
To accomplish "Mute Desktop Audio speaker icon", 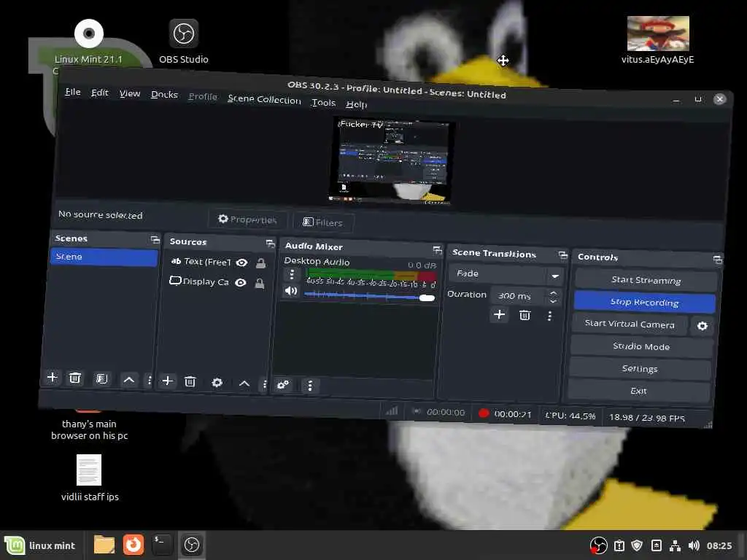I will click(290, 290).
